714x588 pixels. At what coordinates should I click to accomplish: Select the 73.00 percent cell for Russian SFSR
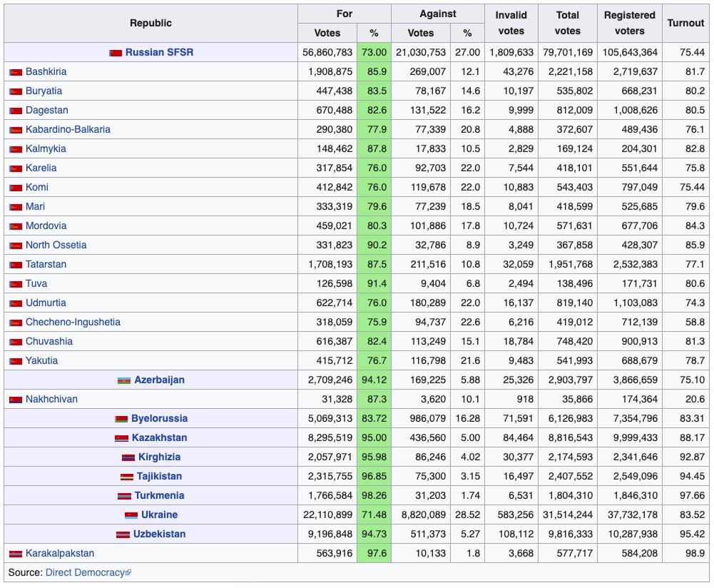click(x=374, y=52)
